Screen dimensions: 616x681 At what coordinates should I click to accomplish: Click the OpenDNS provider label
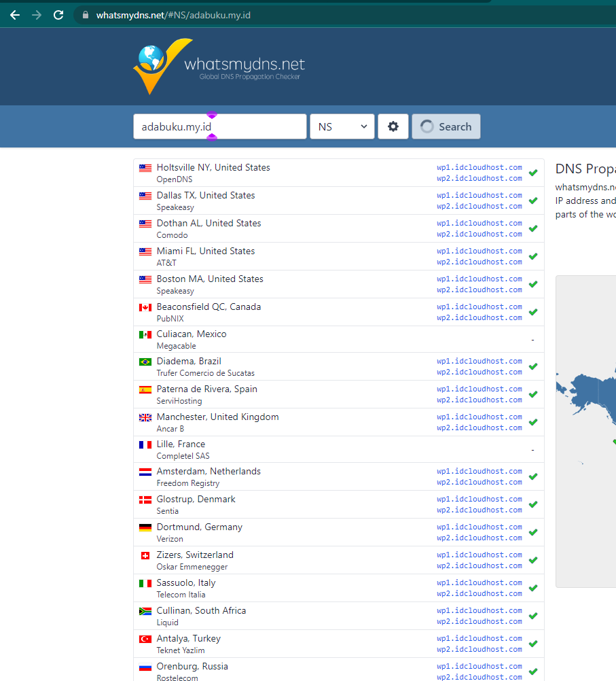coord(175,179)
